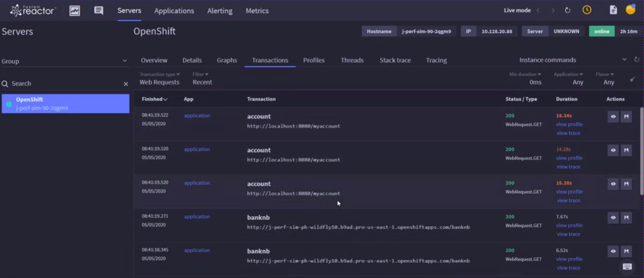Click the server Search input field
Screen dimensions: 644x278
65,84
